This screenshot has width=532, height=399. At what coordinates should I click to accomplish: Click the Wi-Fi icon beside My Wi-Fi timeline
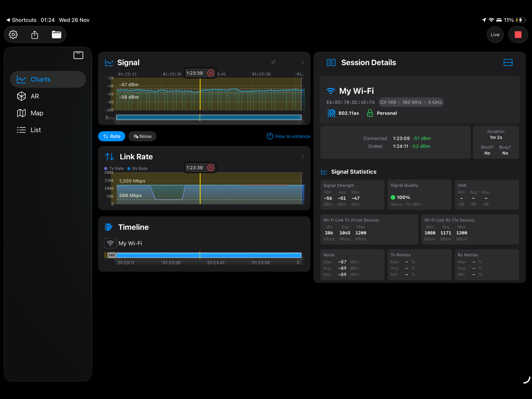110,243
